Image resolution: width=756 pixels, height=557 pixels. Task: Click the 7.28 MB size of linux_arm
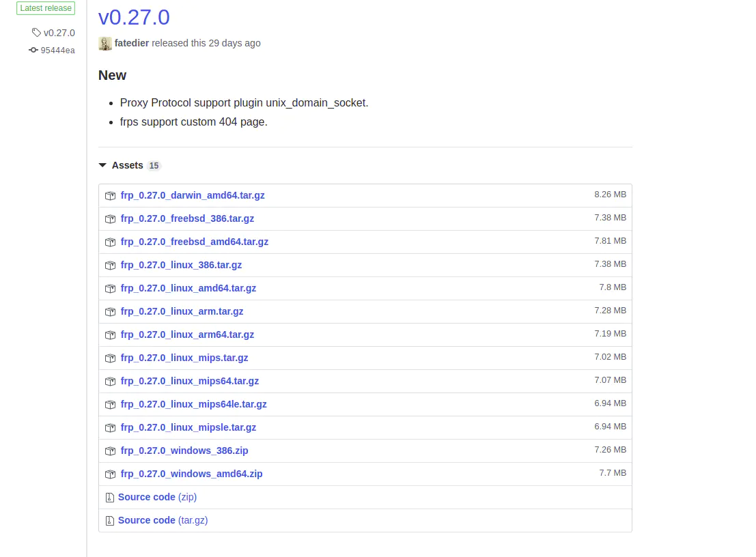610,311
